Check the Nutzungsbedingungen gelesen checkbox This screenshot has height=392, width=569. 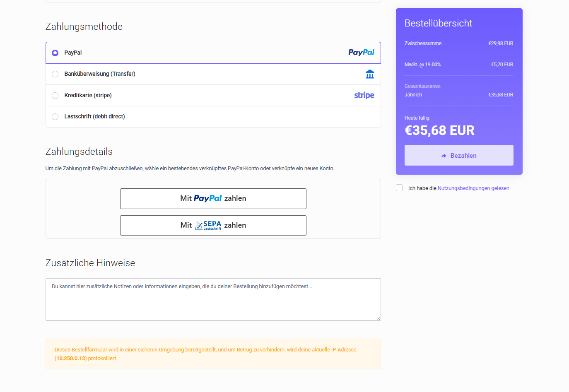(x=399, y=188)
